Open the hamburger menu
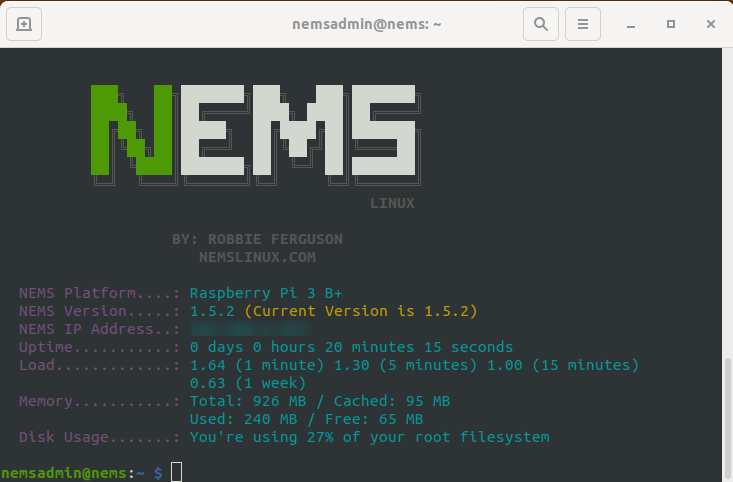The image size is (733, 482). [x=583, y=24]
